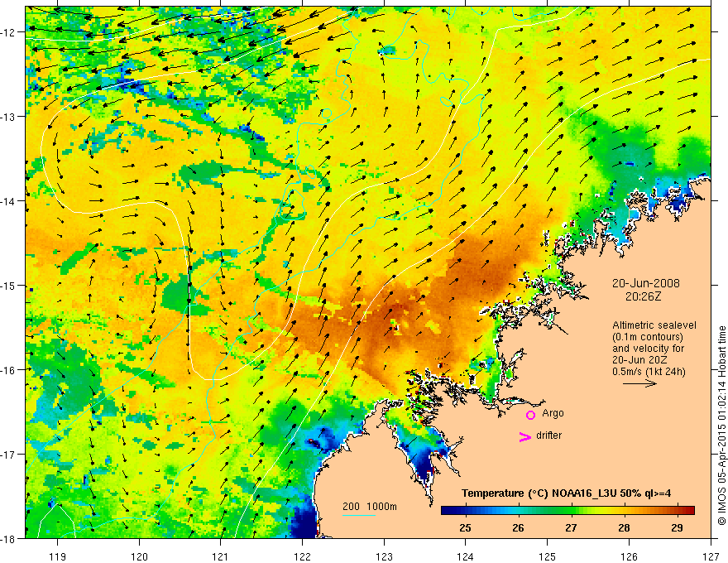The height and width of the screenshot is (563, 728).
Task: Click the '-18' latitude axis label
Action: click(9, 538)
